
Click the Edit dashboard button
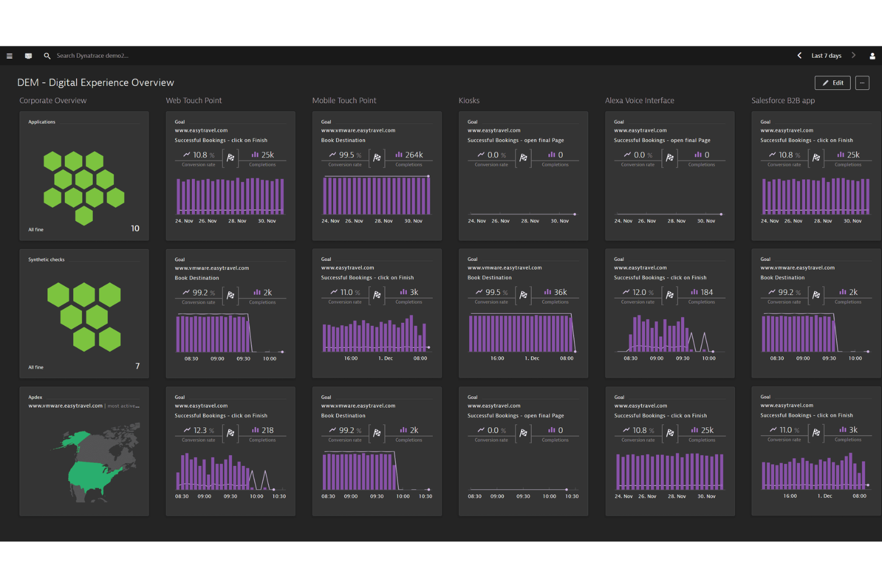click(x=833, y=83)
